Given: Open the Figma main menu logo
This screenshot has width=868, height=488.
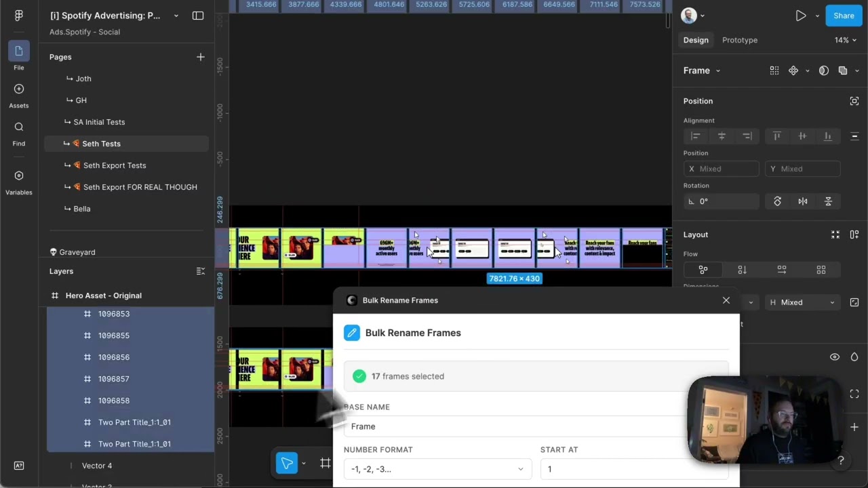Looking at the screenshot, I should [18, 16].
